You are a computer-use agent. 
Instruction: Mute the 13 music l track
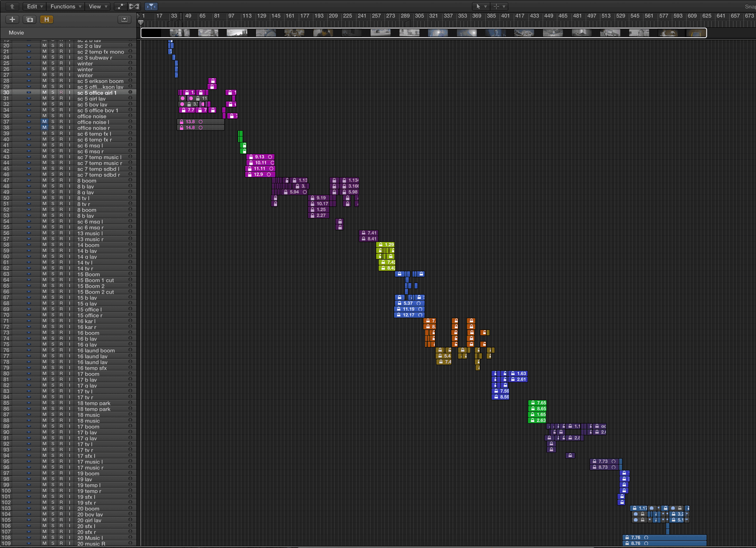coord(44,233)
